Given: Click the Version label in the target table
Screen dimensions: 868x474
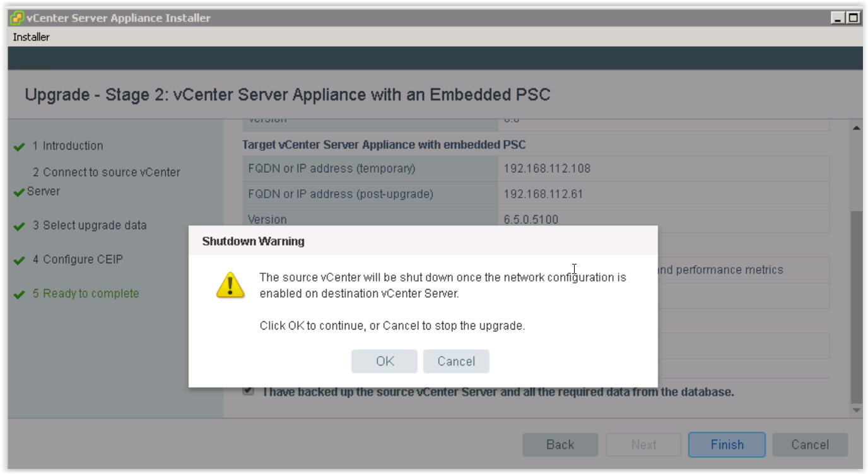Looking at the screenshot, I should point(267,220).
